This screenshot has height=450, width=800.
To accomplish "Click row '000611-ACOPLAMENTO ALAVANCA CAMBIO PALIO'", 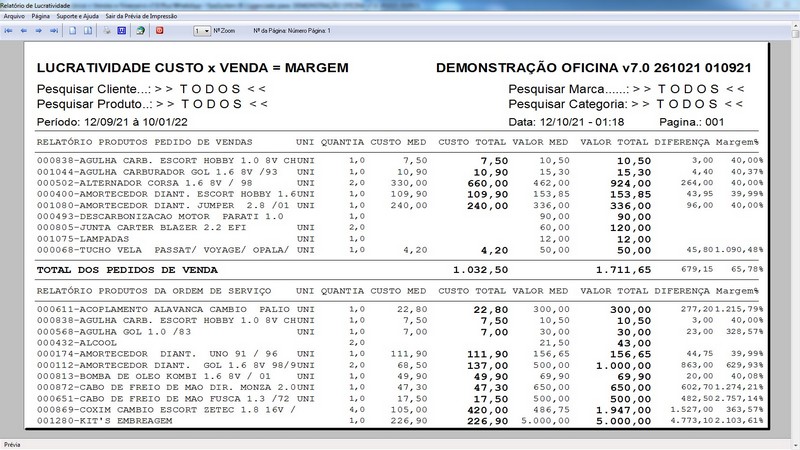I will pyautogui.click(x=400, y=310).
